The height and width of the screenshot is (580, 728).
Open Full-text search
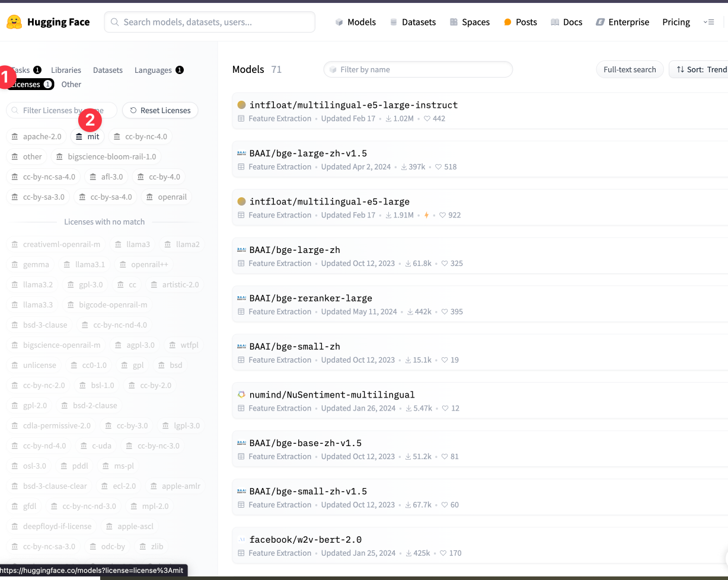pos(630,69)
